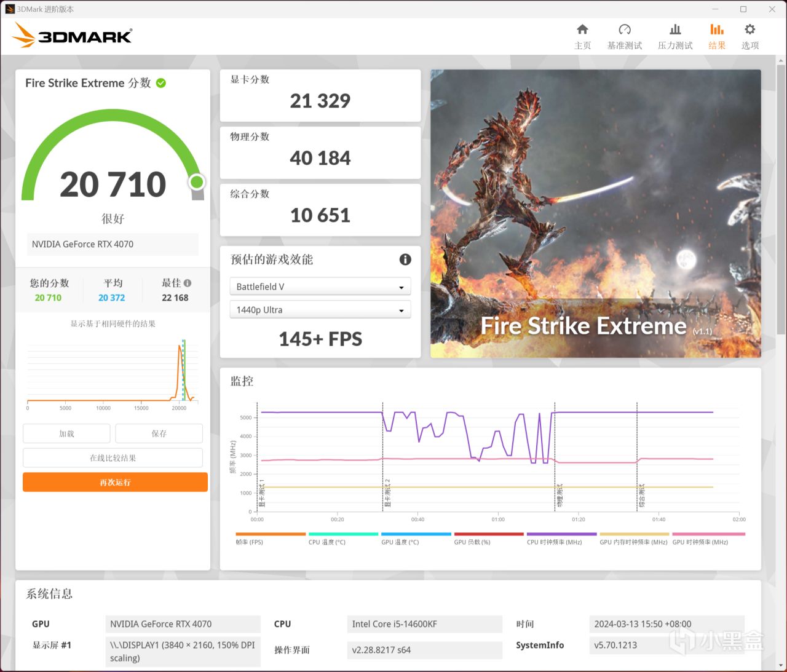Click the 3DMark logo in the header
This screenshot has height=672, width=787.
tap(72, 36)
